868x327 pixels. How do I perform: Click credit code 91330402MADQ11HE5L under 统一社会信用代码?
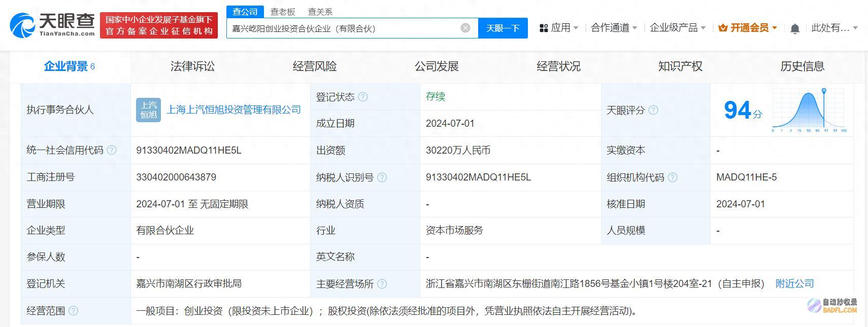(x=189, y=151)
